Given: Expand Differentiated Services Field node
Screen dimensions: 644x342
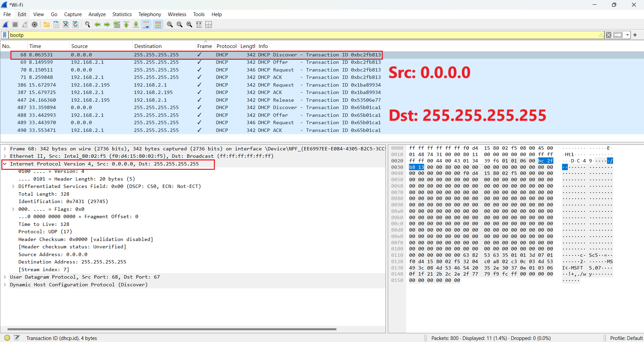Looking at the screenshot, I should coord(13,186).
